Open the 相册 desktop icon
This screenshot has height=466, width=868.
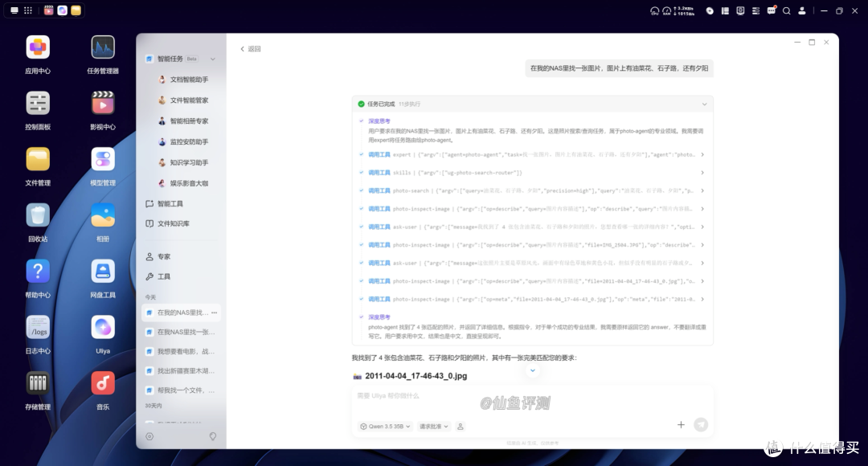pos(103,215)
